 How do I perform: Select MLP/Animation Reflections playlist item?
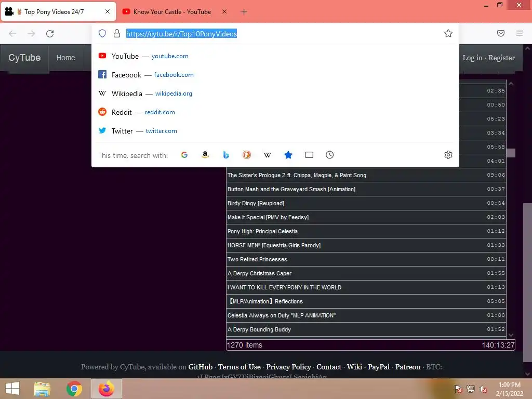[366, 301]
